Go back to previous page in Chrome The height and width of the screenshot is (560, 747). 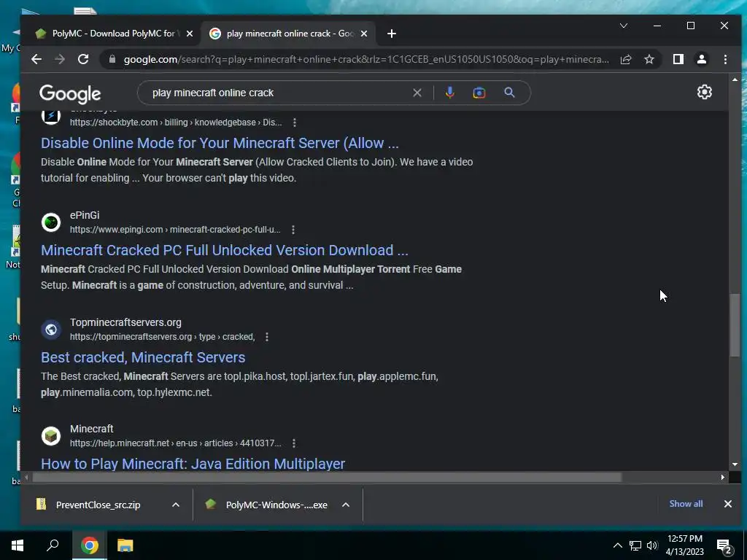[36, 59]
